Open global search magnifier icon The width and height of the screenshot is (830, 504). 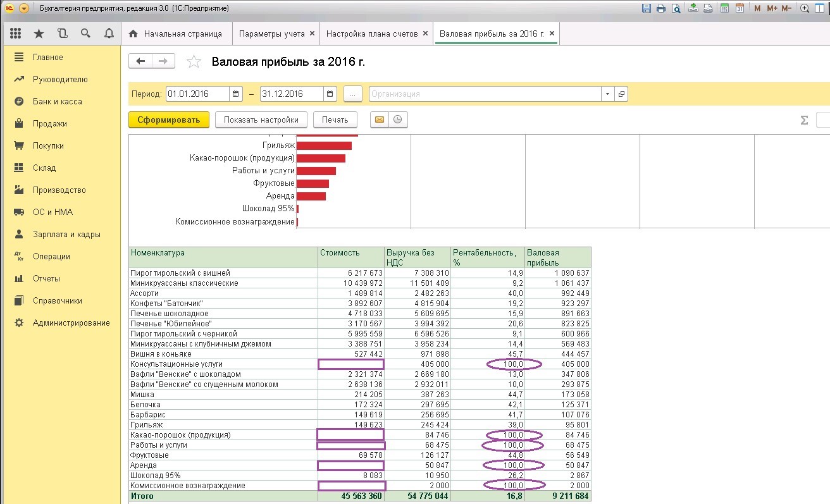[85, 34]
